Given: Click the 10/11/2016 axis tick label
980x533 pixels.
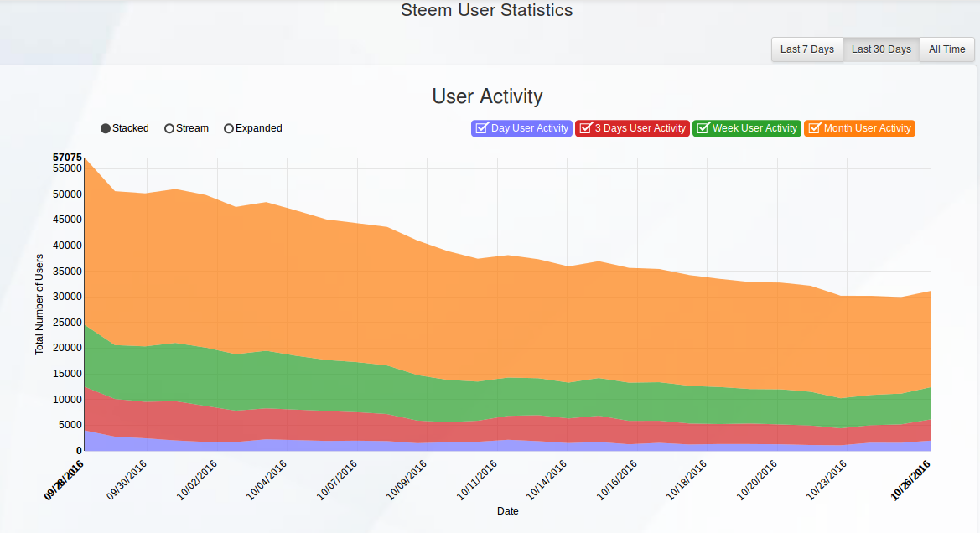Looking at the screenshot, I should [476, 480].
